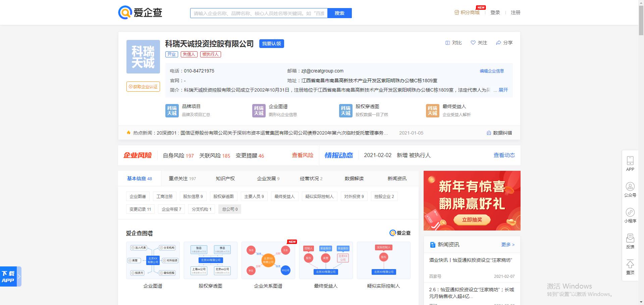Click the 登录 login link
Viewport: 644px width, 305px height.
coord(495,12)
